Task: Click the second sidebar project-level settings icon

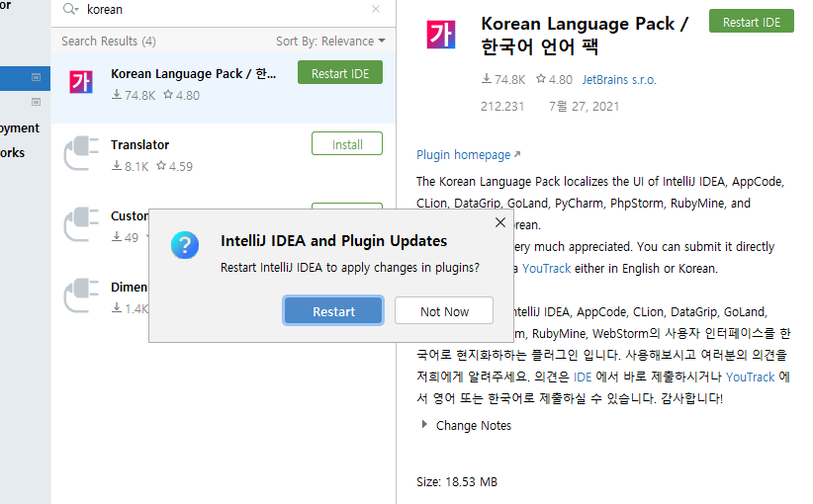Action: 36,102
